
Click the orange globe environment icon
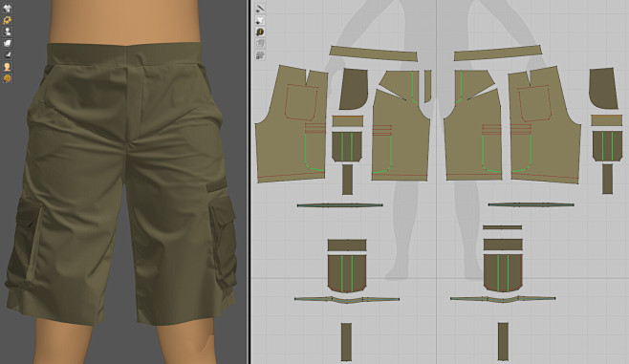[8, 77]
